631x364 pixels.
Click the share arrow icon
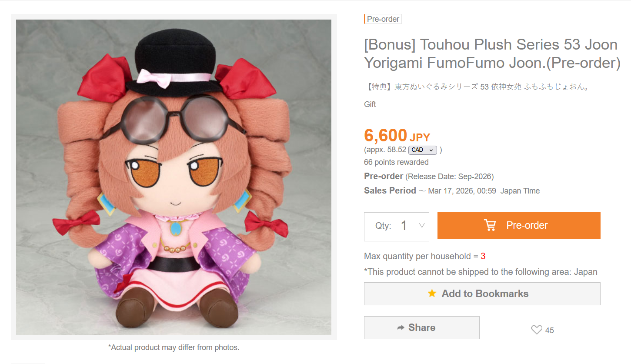(401, 327)
